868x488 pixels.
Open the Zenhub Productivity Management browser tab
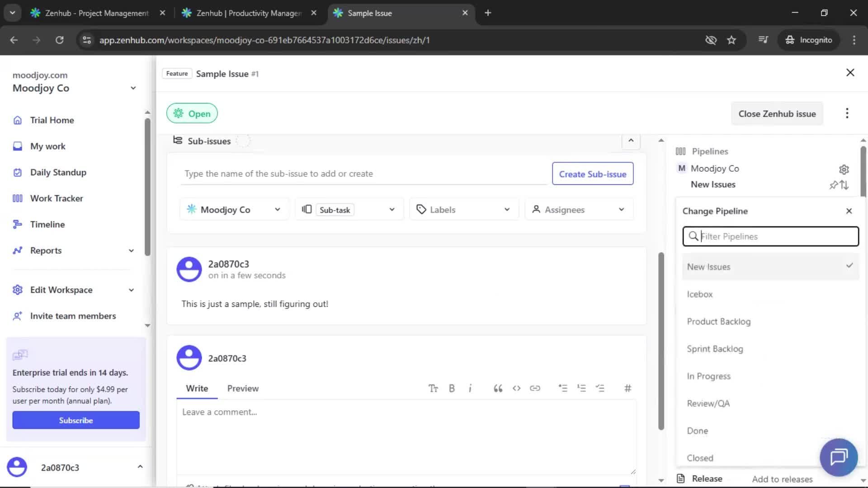[244, 13]
